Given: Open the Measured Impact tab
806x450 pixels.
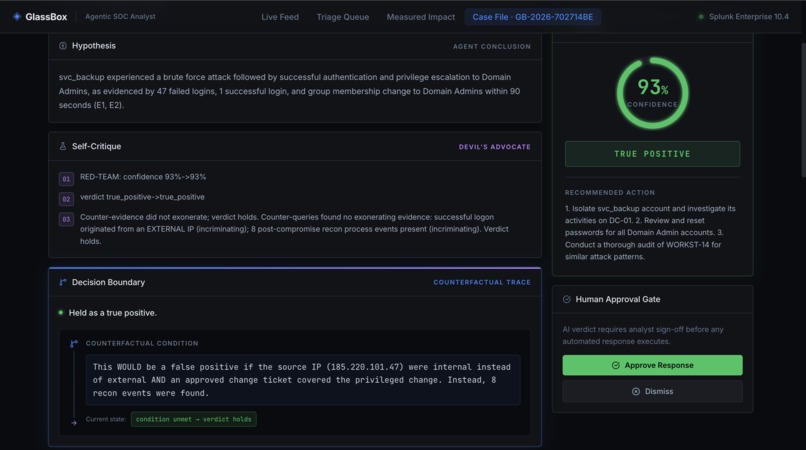Looking at the screenshot, I should (x=420, y=17).
